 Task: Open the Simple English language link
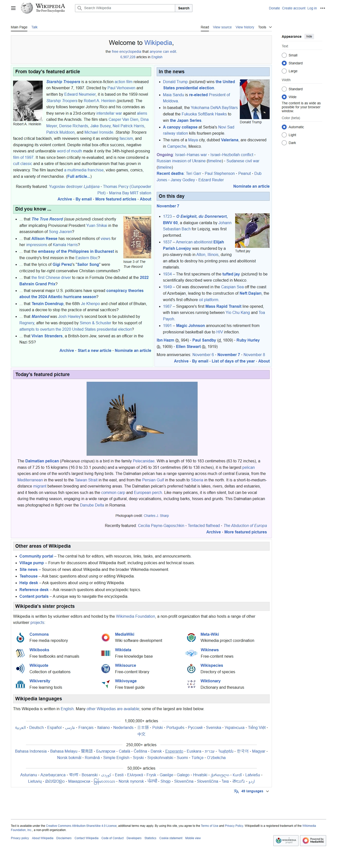click(116, 758)
